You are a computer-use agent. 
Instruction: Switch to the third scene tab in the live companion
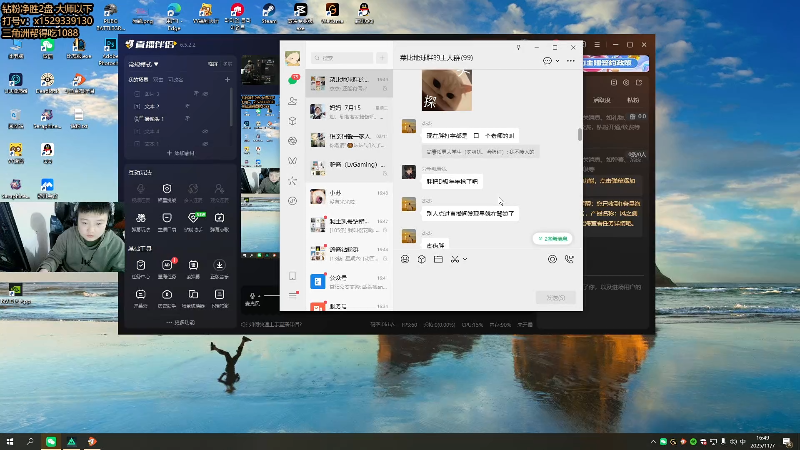coord(176,80)
